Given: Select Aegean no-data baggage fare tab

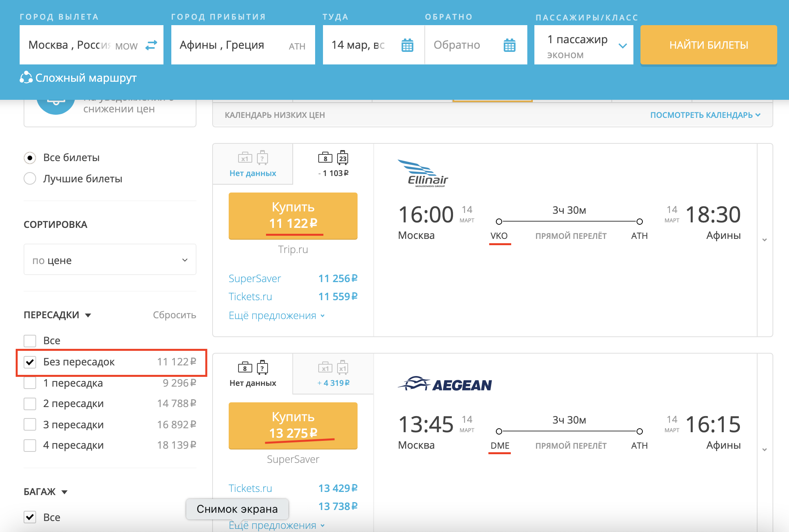Looking at the screenshot, I should (x=253, y=374).
